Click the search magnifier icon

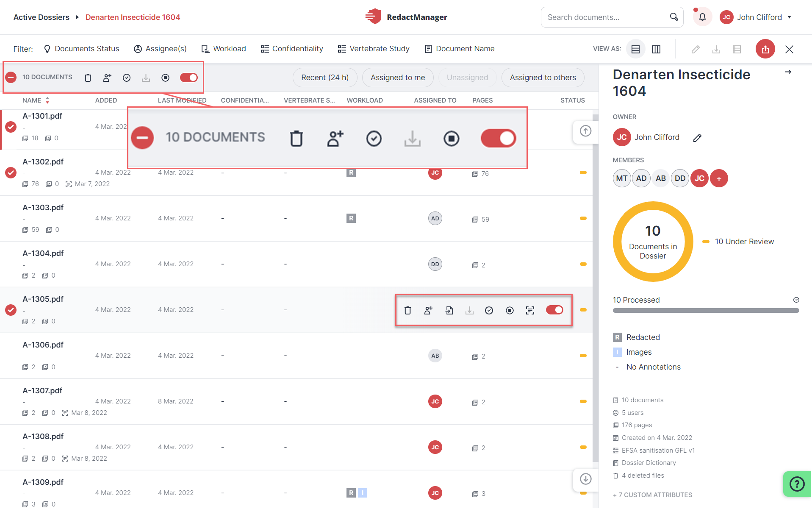point(674,17)
